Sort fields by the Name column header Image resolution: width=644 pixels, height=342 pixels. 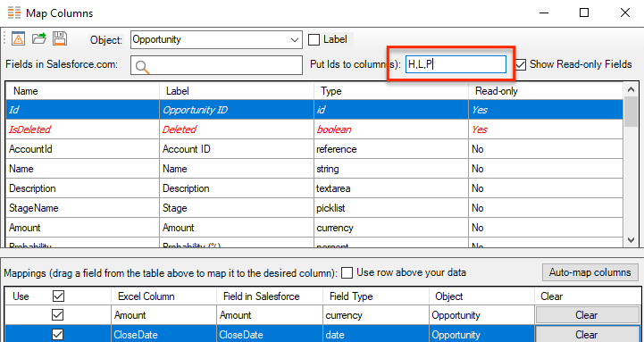coord(82,91)
